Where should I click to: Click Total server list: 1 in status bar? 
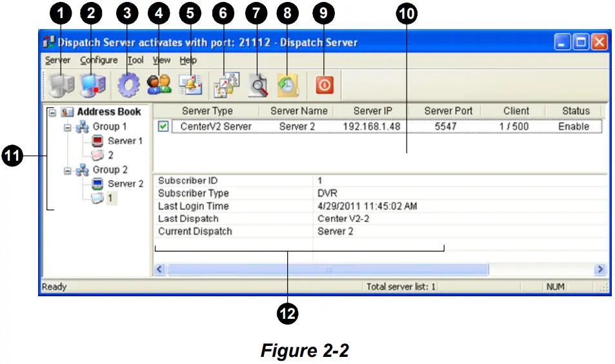click(x=401, y=287)
